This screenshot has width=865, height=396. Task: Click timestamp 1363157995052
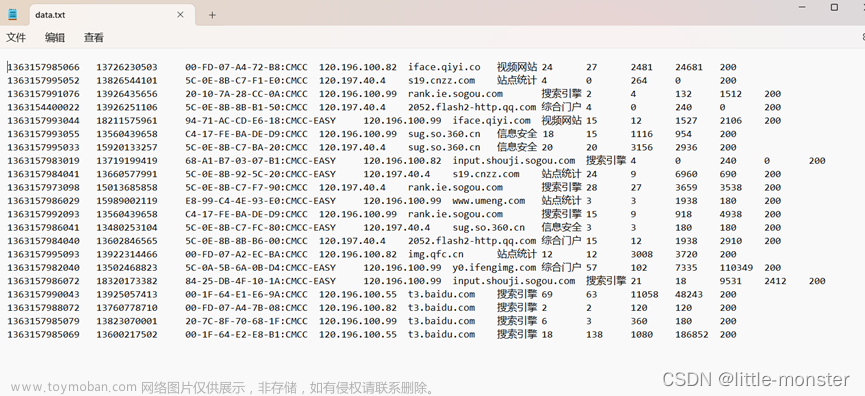pos(44,81)
